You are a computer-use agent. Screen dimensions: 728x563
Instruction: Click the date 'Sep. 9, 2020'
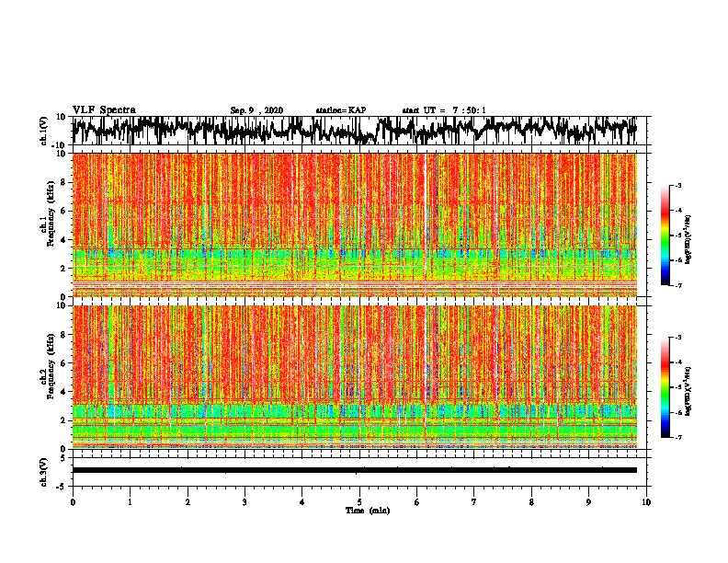coord(256,110)
